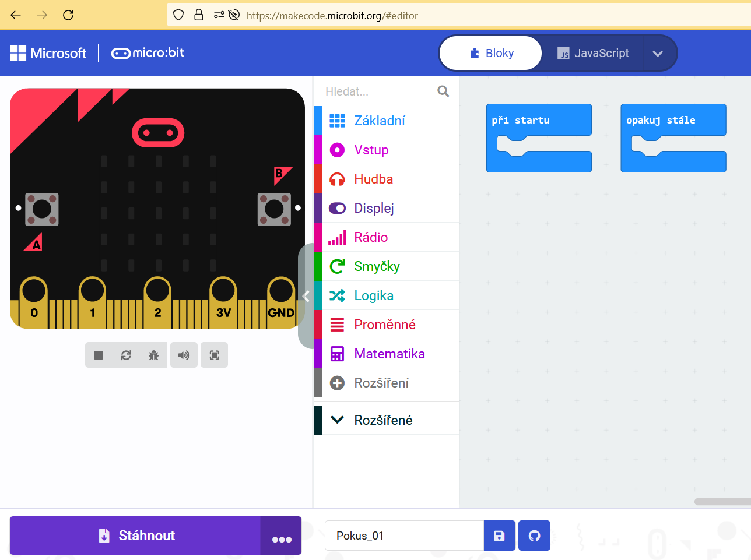Open GitHub repository button
Image resolution: width=751 pixels, height=560 pixels.
tap(534, 536)
